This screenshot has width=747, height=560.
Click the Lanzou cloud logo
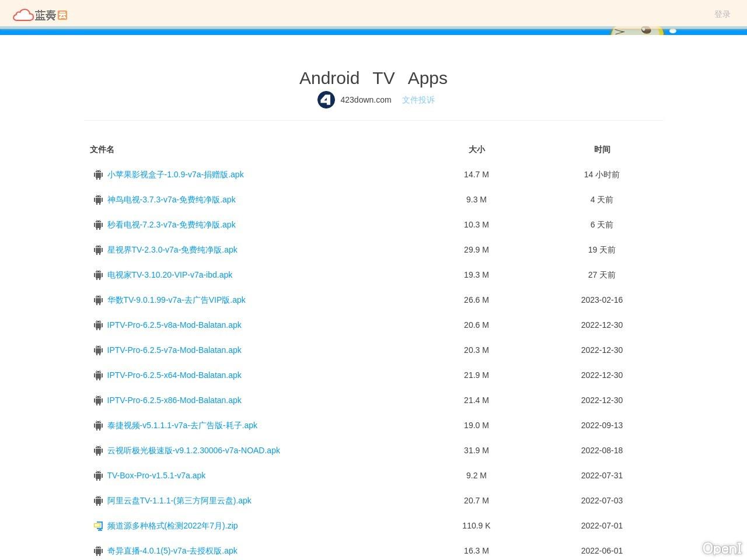point(40,15)
